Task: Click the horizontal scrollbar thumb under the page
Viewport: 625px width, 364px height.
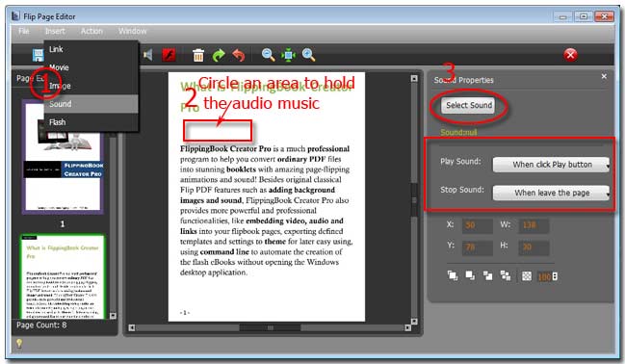Action: [270, 327]
